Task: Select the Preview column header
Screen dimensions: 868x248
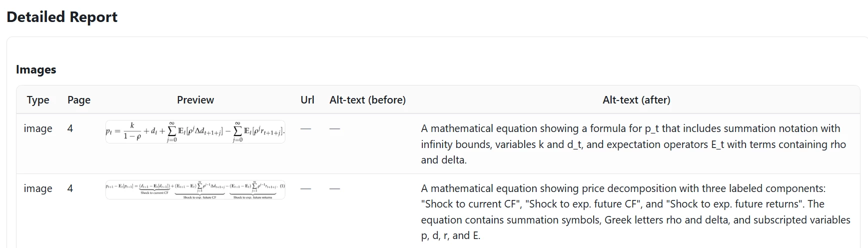Action: (195, 100)
